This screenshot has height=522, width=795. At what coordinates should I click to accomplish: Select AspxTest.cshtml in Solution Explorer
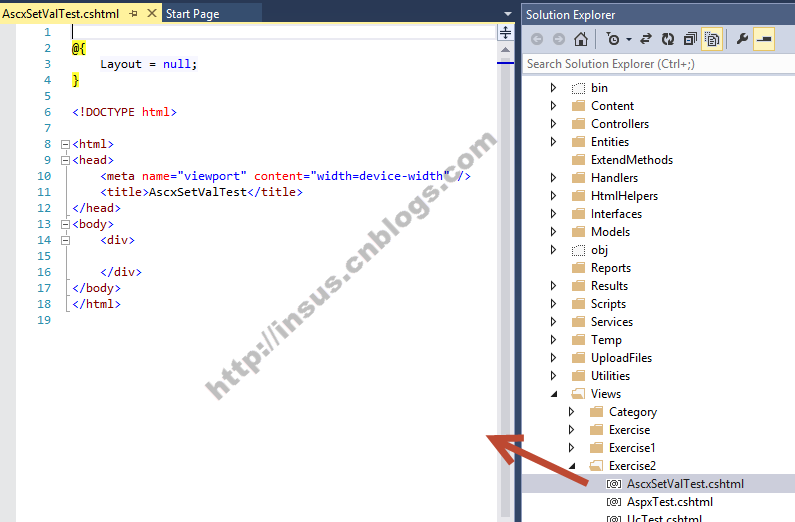pyautogui.click(x=670, y=502)
